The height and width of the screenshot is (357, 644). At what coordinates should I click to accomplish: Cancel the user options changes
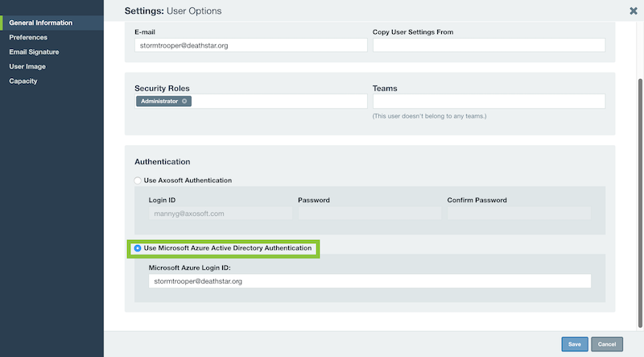[607, 344]
